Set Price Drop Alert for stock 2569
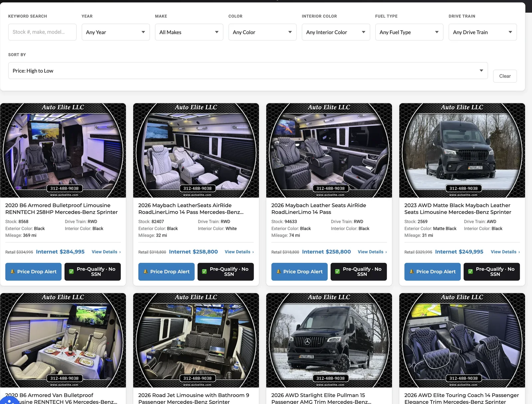This screenshot has width=532, height=404. pos(432,272)
